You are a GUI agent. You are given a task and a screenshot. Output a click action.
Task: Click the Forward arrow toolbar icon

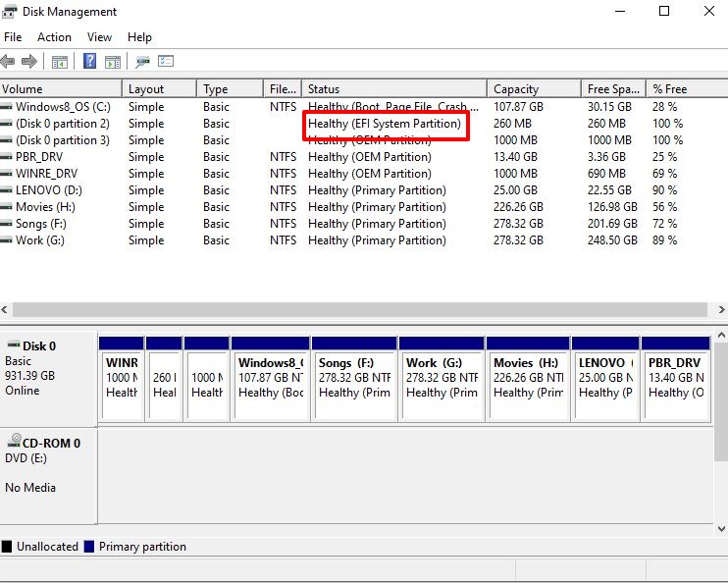(x=29, y=61)
